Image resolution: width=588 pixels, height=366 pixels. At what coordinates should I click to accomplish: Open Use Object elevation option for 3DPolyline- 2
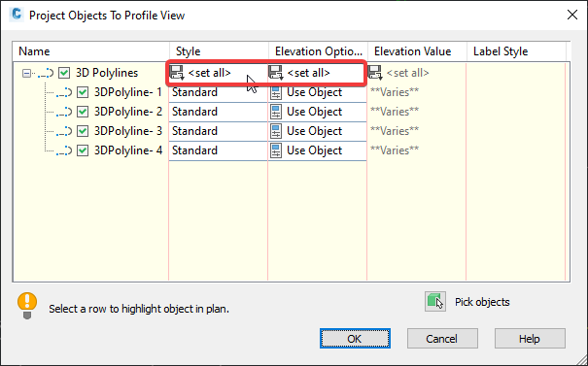pos(317,112)
